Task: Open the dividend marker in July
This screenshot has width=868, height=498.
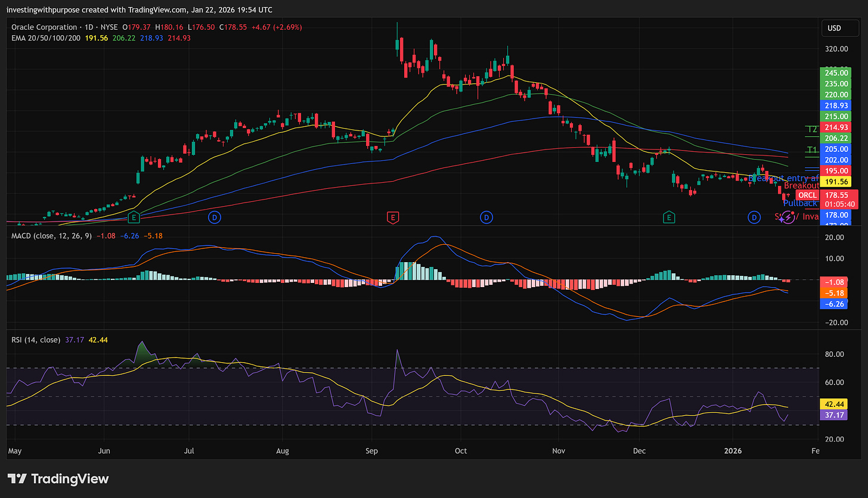Action: click(214, 218)
